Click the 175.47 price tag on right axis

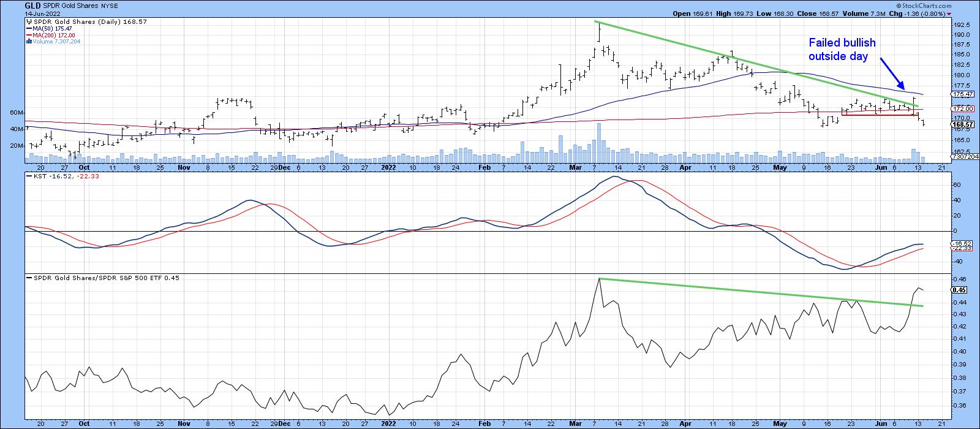962,94
